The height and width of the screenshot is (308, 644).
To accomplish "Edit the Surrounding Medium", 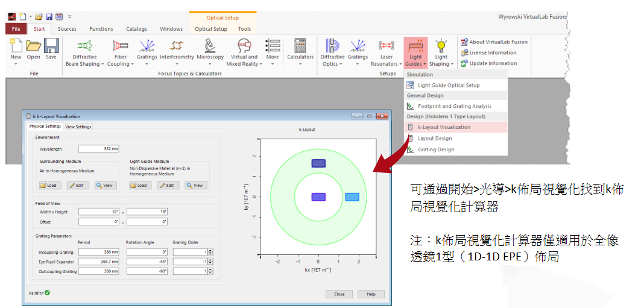I will (x=78, y=185).
